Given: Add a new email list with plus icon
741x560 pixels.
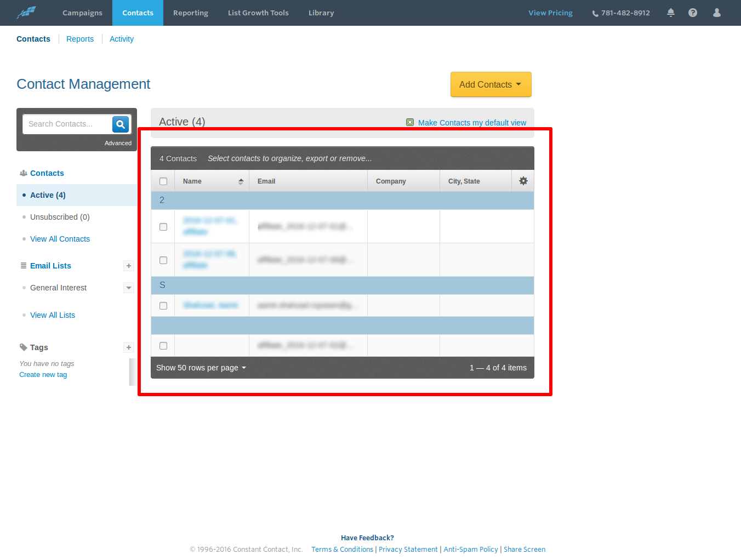Looking at the screenshot, I should tap(129, 266).
